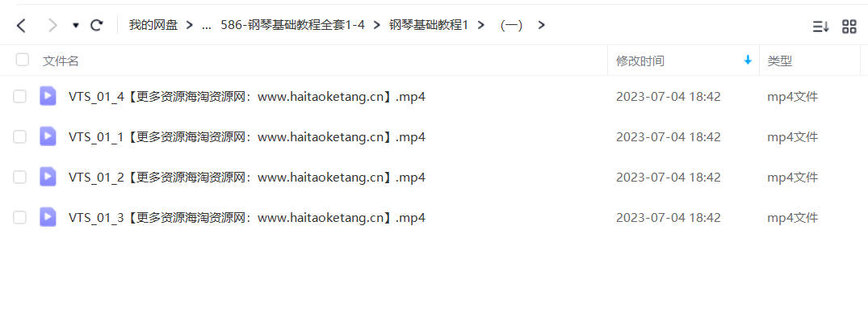Screen dimensions: 868x322
Task: Click video icon of VTS_01_4 file
Action: pyautogui.click(x=48, y=96)
